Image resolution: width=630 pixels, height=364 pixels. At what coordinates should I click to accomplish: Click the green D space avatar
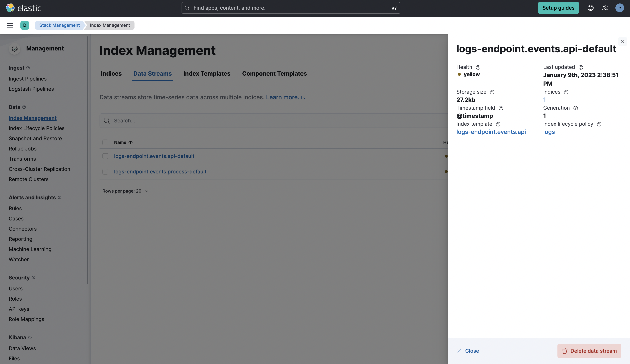[x=24, y=25]
